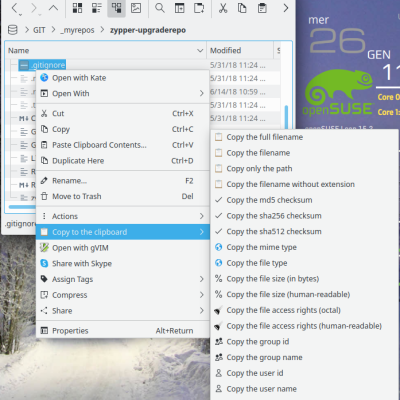Go forward with the forward arrow
400x400 pixels.
click(x=35, y=8)
